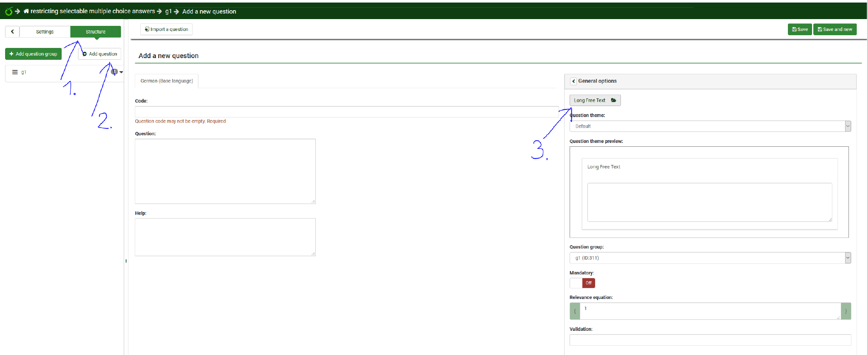Open Long Free Text question type selector
The height and width of the screenshot is (355, 868).
(595, 101)
